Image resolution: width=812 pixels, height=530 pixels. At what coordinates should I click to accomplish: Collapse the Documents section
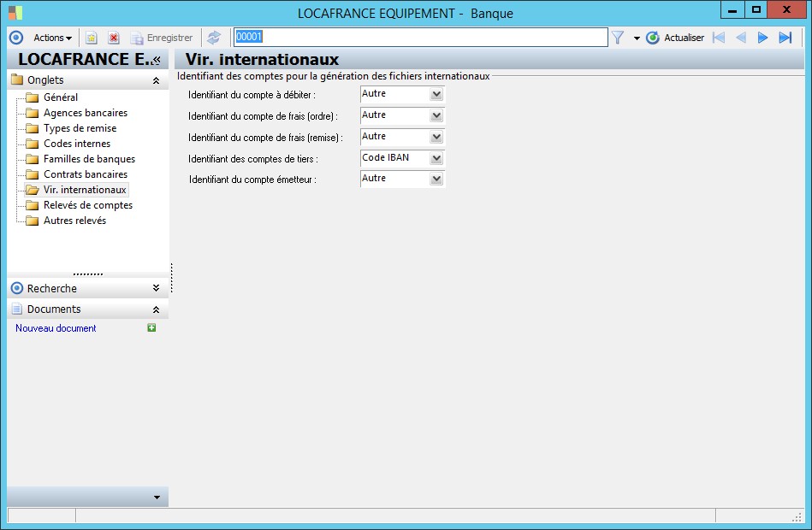pyautogui.click(x=156, y=309)
